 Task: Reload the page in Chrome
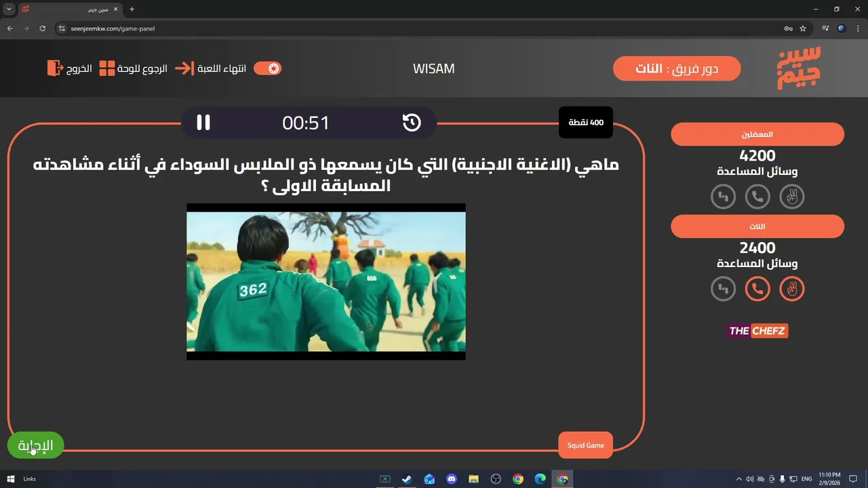pyautogui.click(x=43, y=28)
